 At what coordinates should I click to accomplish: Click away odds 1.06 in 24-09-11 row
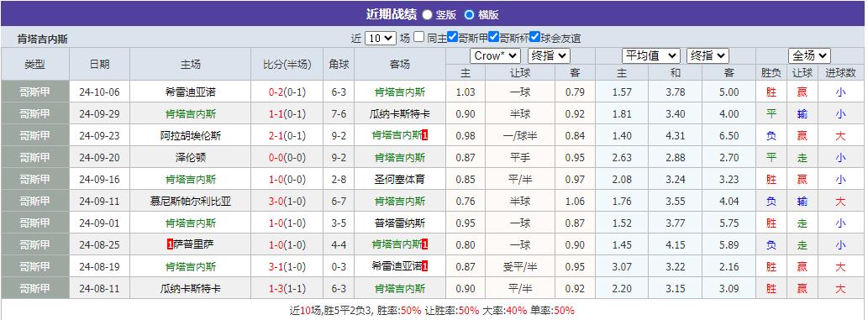(x=575, y=201)
